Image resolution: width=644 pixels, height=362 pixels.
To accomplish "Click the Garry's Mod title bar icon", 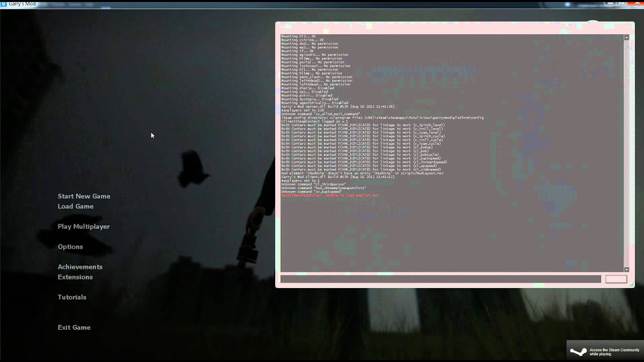I will coord(4,4).
